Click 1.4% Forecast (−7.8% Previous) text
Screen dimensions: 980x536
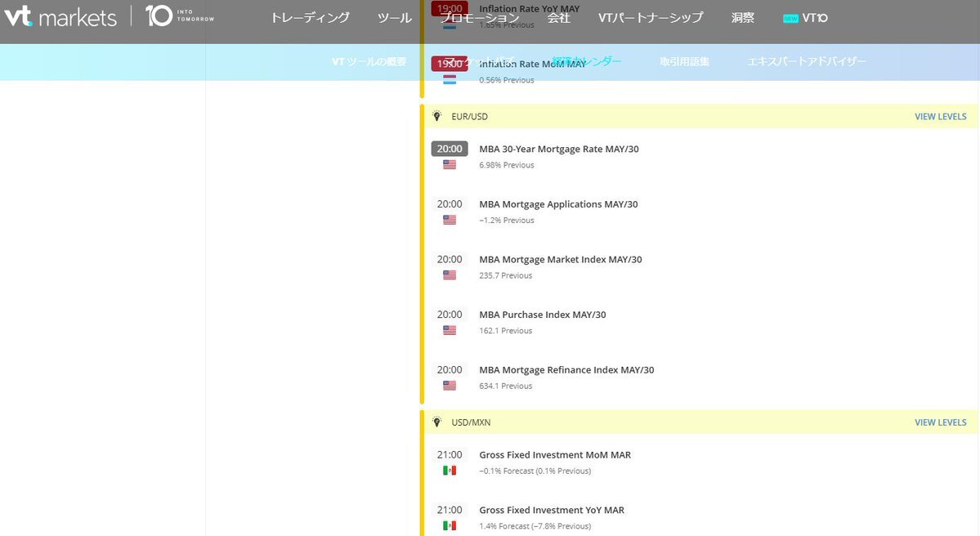pyautogui.click(x=535, y=526)
